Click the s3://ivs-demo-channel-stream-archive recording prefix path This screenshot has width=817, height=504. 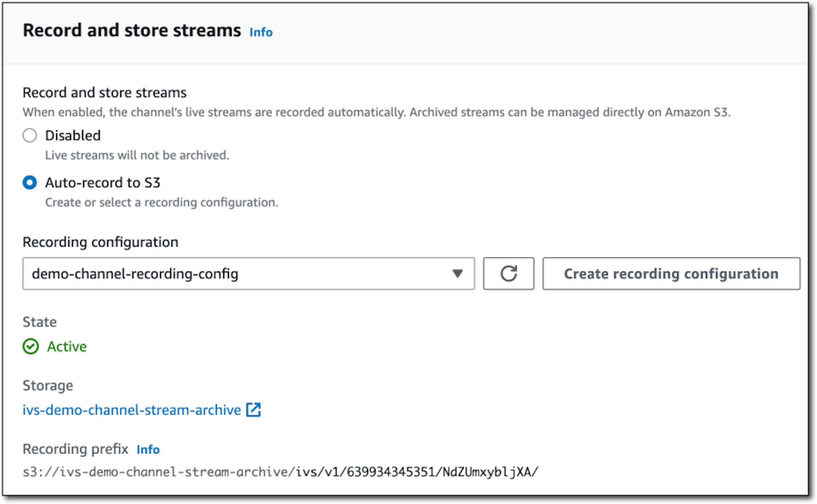tap(280, 472)
